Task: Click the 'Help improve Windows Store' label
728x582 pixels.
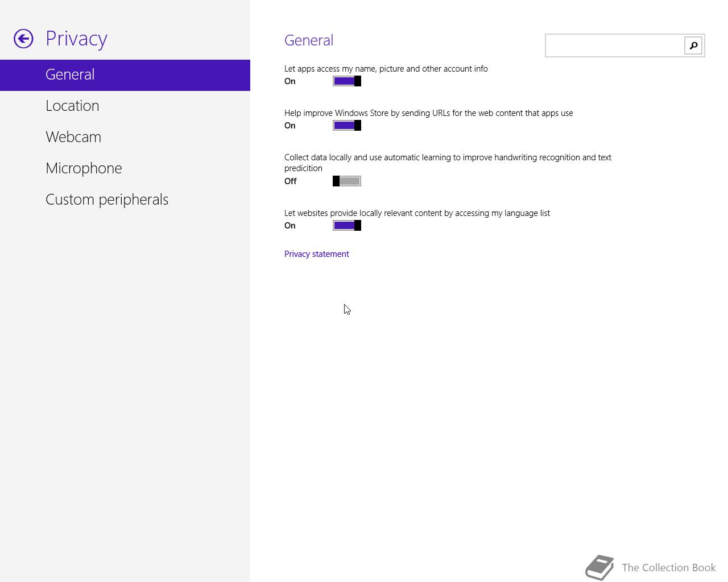Action: pos(429,113)
